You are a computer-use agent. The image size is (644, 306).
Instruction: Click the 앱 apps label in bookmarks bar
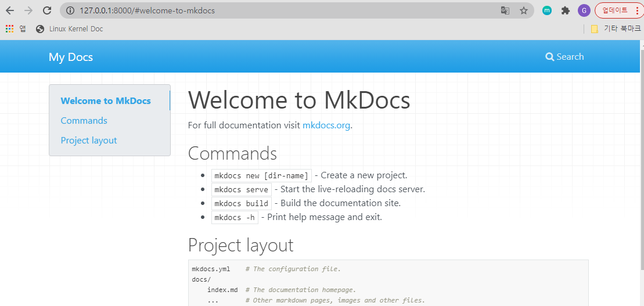coord(23,29)
